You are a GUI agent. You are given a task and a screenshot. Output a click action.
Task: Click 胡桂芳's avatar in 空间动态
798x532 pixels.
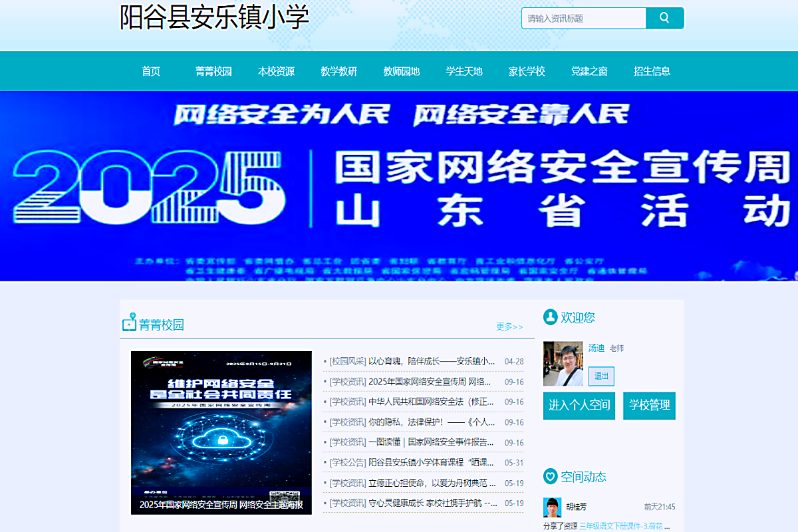[x=552, y=507]
